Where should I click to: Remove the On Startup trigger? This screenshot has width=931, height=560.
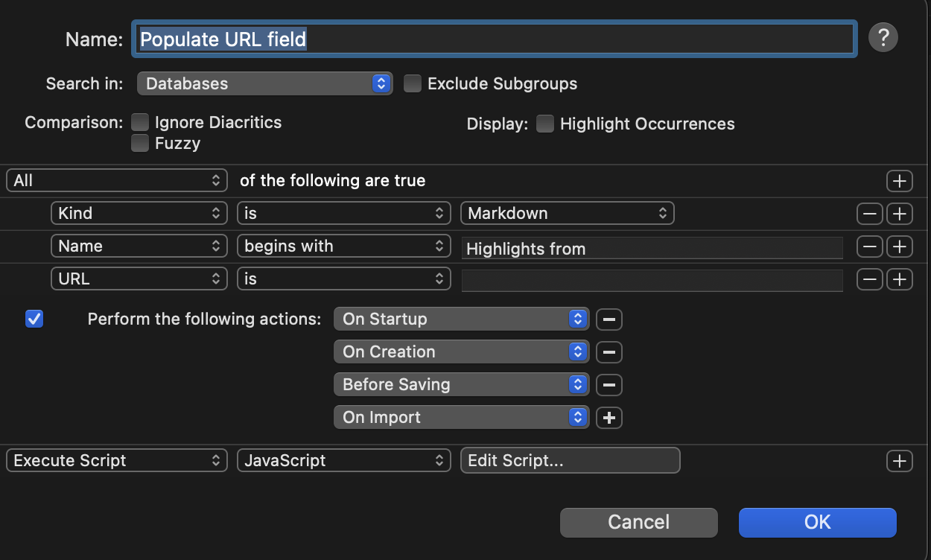(609, 319)
